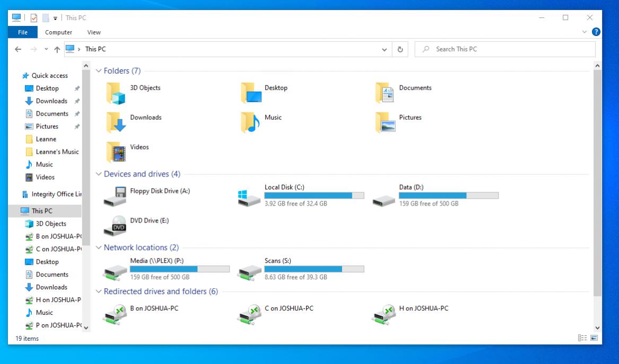Viewport: 619px width, 364px height.
Task: Select Leanne's Music in Quick access
Action: click(57, 152)
